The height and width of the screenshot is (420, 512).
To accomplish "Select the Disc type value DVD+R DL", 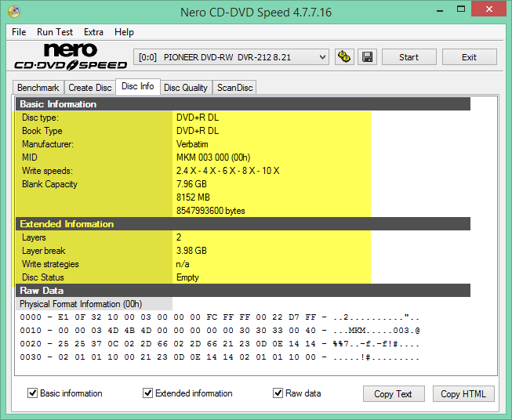I will coord(198,118).
